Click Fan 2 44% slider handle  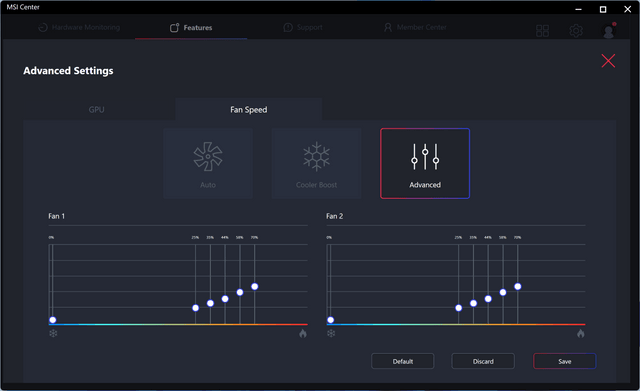[x=488, y=299]
